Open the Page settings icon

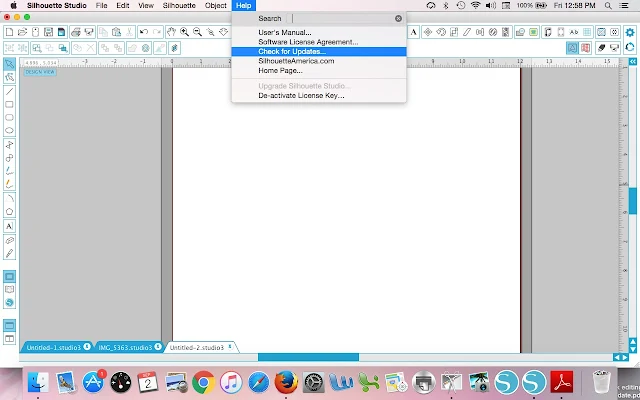[x=548, y=32]
